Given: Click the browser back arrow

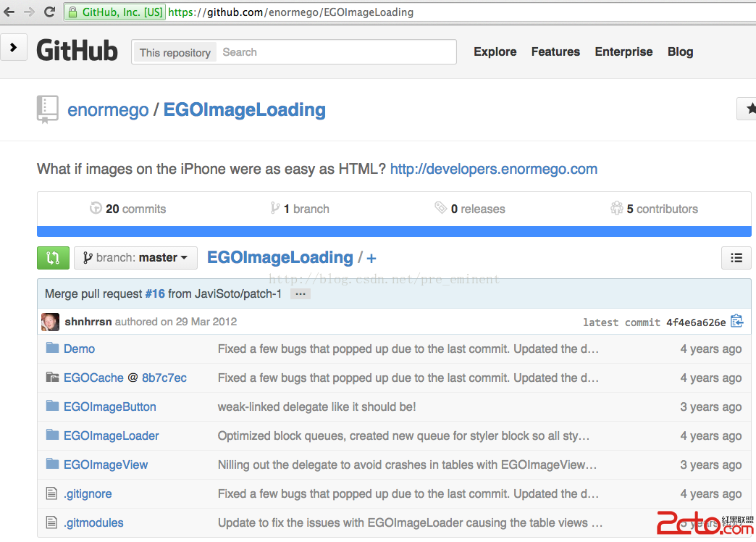Looking at the screenshot, I should tap(9, 12).
